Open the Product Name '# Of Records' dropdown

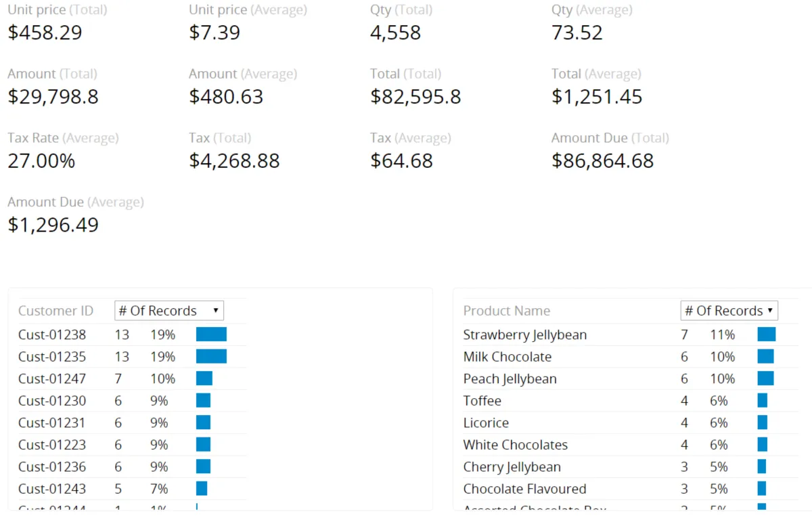[729, 311]
